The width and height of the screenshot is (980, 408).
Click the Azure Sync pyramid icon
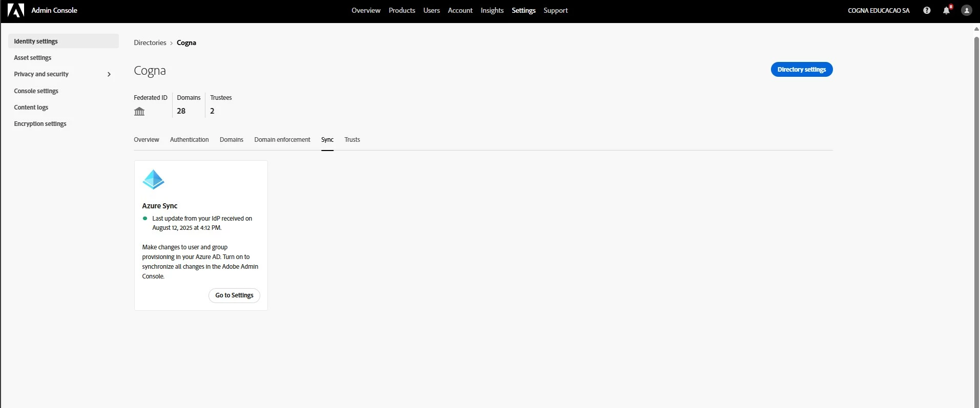pyautogui.click(x=154, y=180)
